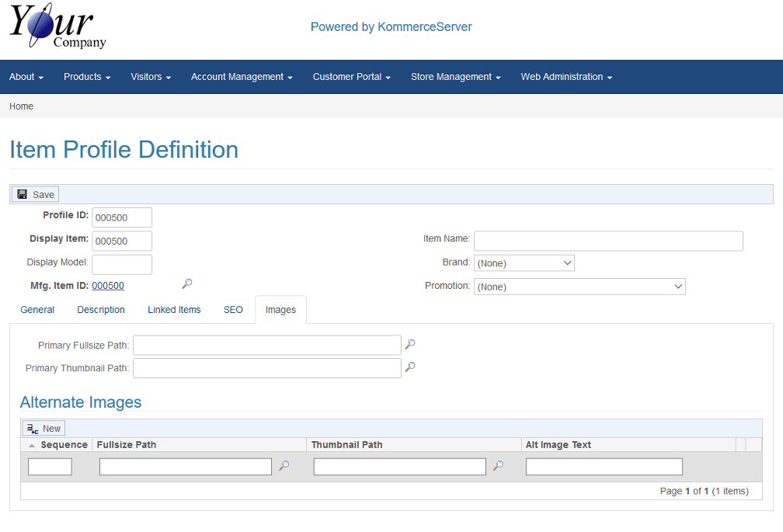Open the Web Administration menu
Screen dimensions: 783x532
[x=566, y=77]
